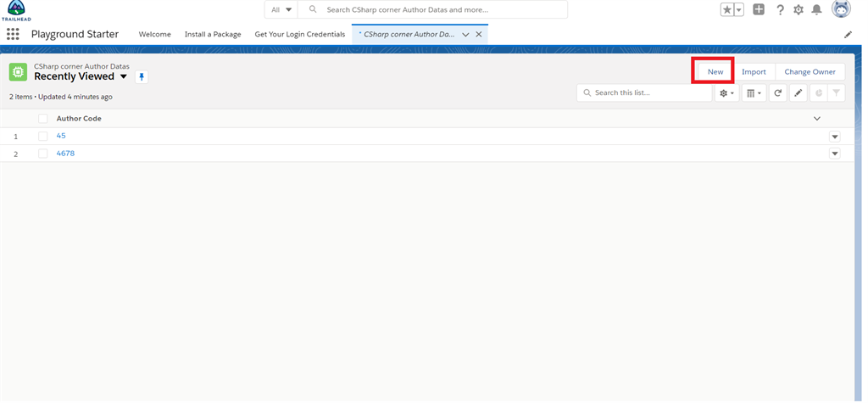
Task: Toggle the select-all checkbox in header
Action: tap(43, 119)
